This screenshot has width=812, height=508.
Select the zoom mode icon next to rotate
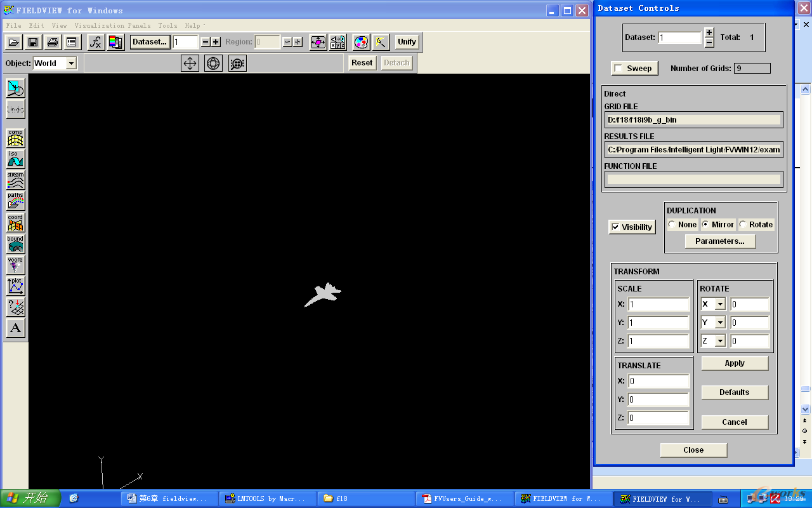(237, 63)
